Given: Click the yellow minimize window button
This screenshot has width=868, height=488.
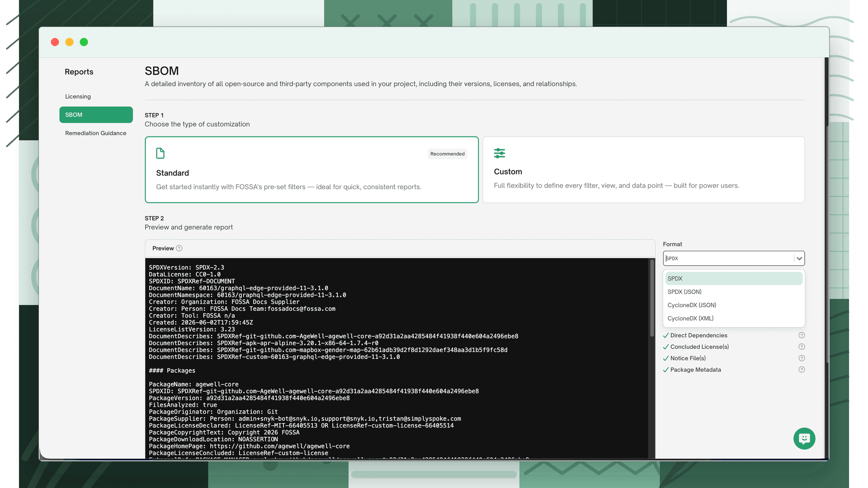Looking at the screenshot, I should pyautogui.click(x=69, y=42).
